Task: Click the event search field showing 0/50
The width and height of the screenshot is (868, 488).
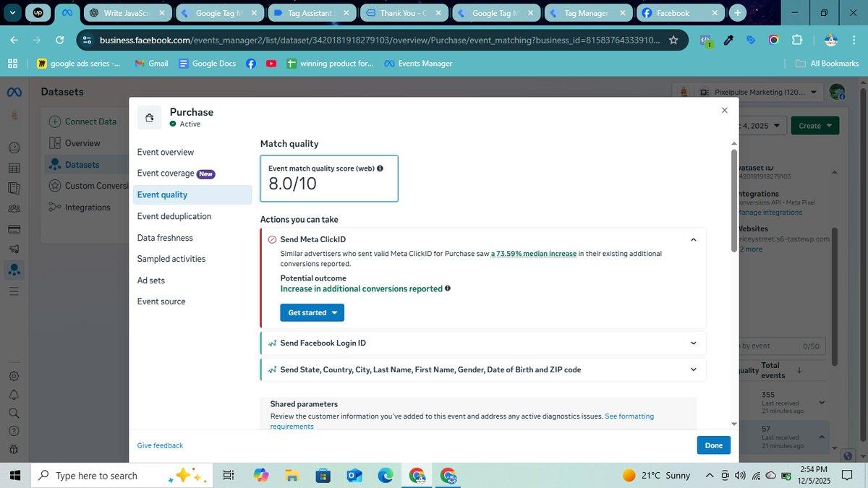Action: [x=780, y=346]
